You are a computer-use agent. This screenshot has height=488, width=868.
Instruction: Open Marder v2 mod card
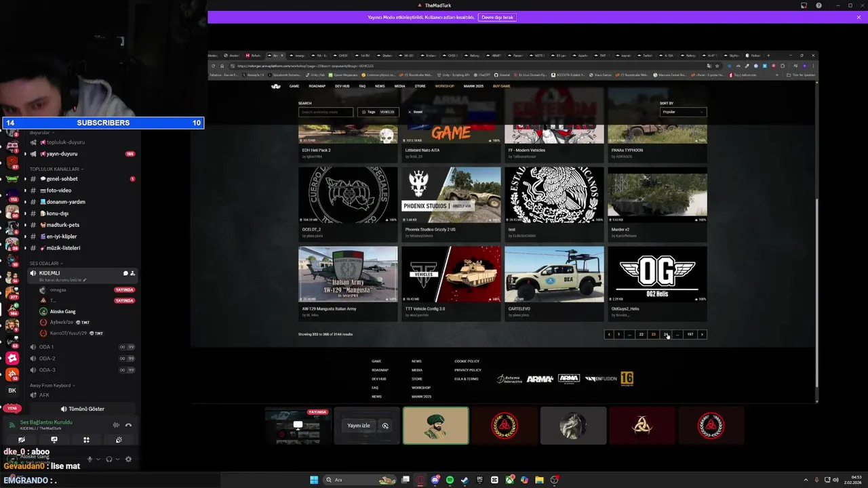[657, 203]
